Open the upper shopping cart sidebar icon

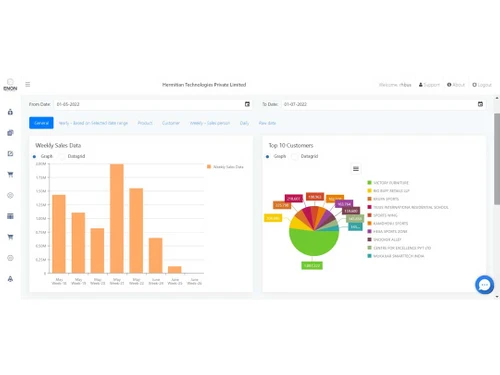(x=10, y=174)
